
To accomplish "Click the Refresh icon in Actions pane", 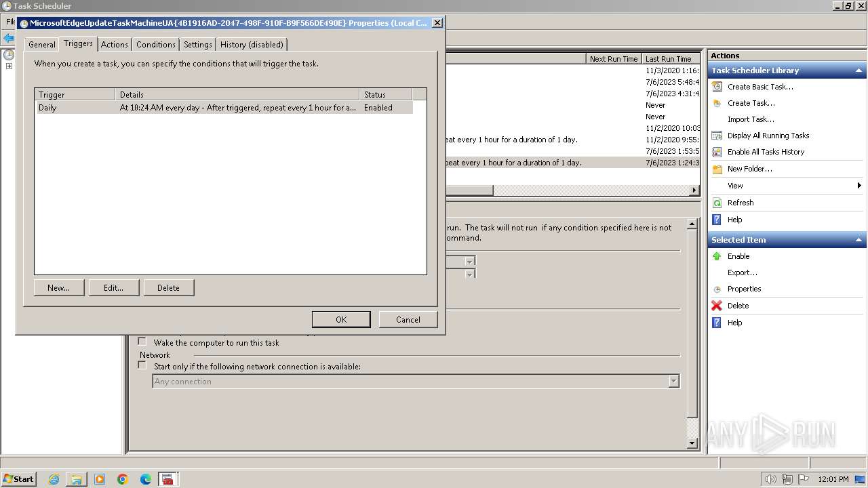I will [x=717, y=203].
